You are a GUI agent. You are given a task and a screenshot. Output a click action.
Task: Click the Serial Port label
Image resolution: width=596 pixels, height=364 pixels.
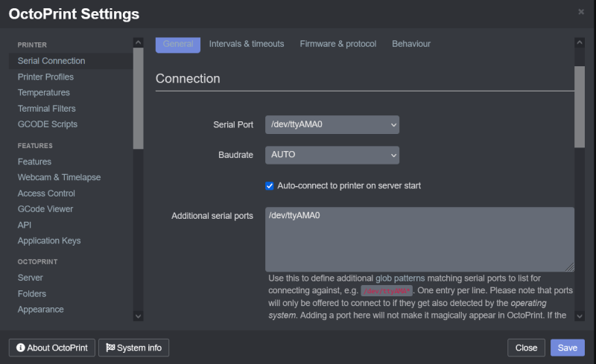(233, 124)
